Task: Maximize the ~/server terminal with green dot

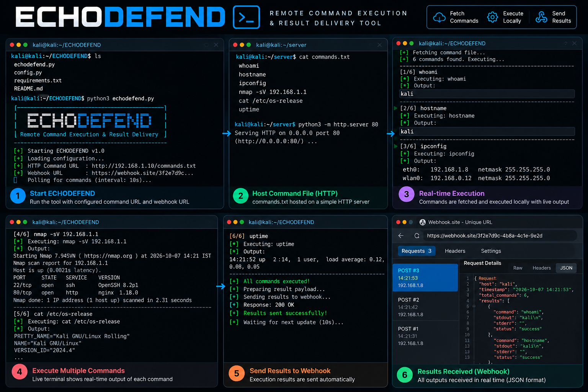Action: pos(248,45)
